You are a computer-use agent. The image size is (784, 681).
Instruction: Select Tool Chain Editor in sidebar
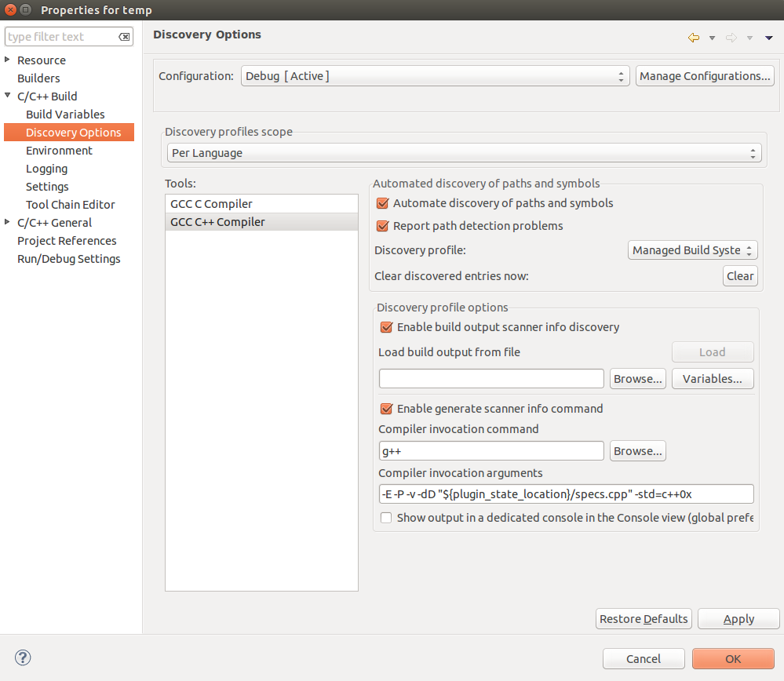70,205
